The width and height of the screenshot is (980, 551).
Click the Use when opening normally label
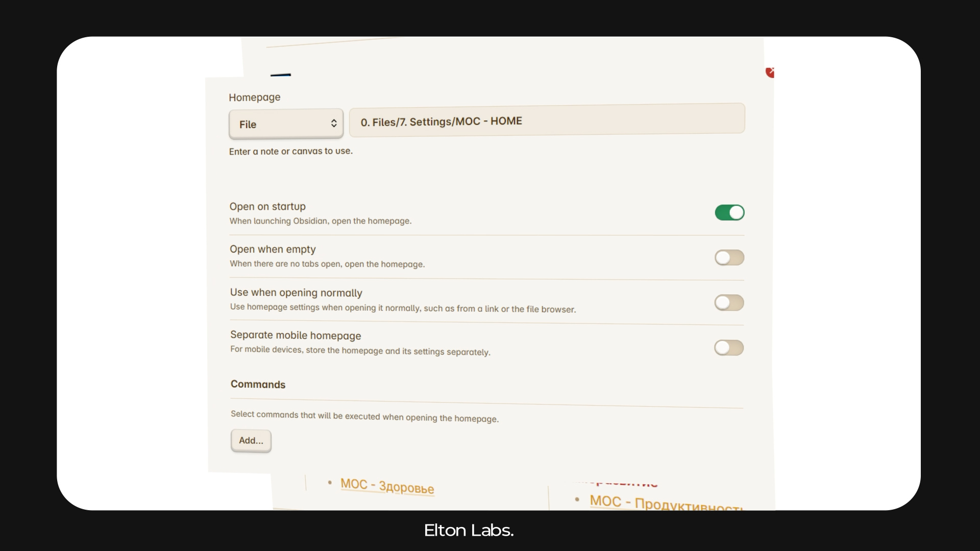click(296, 293)
